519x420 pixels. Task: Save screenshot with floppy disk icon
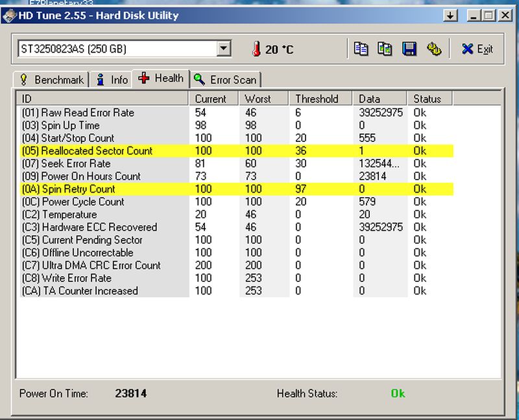(409, 49)
